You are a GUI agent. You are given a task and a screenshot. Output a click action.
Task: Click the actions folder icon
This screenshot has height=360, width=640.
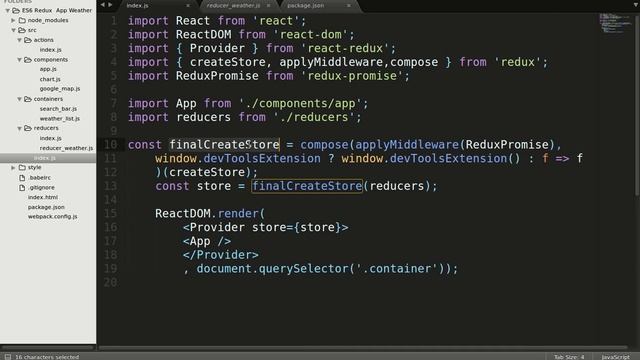pos(28,40)
